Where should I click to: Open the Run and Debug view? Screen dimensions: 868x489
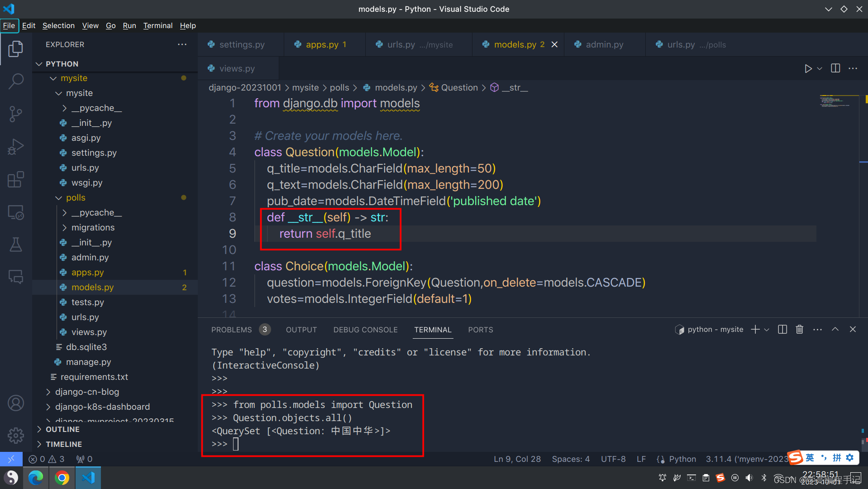[16, 147]
